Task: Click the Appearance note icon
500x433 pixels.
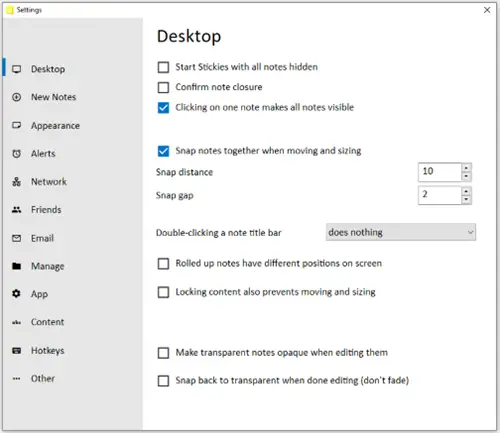Action: click(16, 125)
